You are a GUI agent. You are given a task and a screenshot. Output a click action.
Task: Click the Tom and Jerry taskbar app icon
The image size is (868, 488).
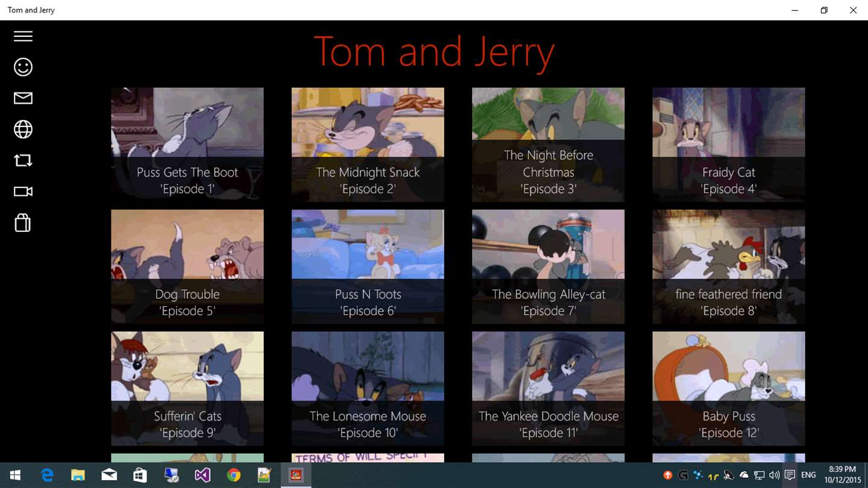coord(296,475)
